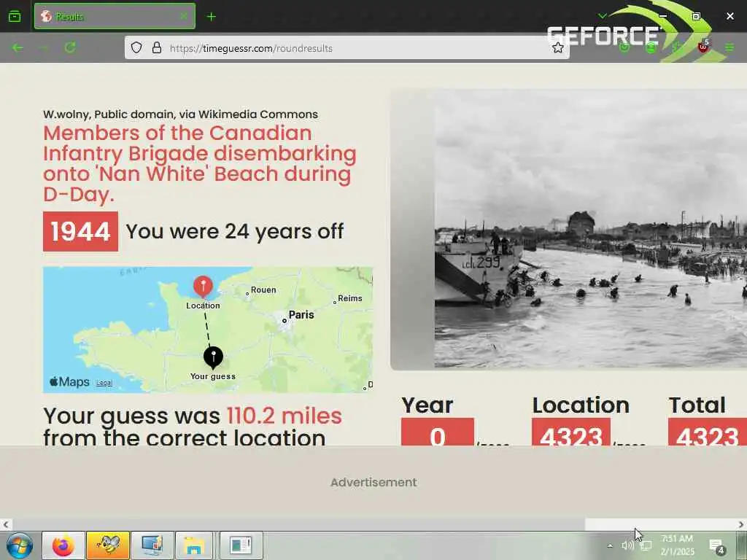Click the Apple Maps logo on the map
The image size is (747, 560).
pos(69,382)
